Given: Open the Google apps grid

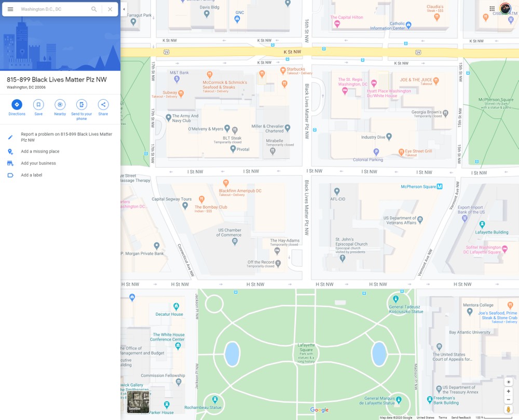Looking at the screenshot, I should [x=492, y=9].
